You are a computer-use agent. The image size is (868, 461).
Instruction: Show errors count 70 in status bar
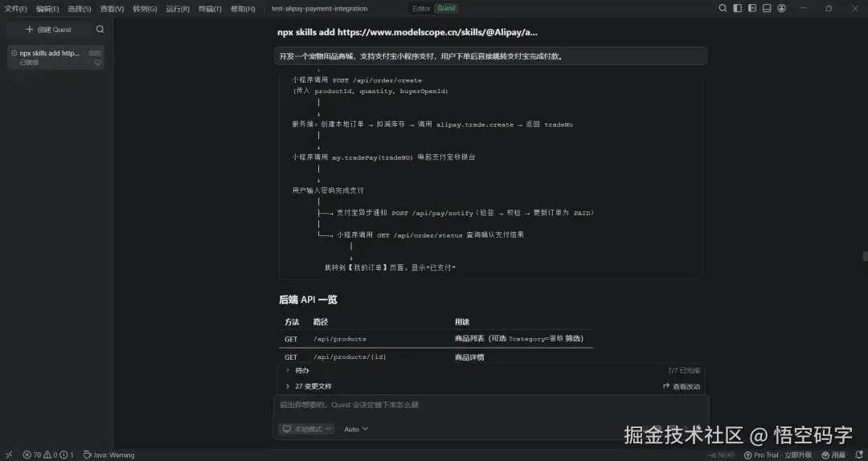[32, 455]
